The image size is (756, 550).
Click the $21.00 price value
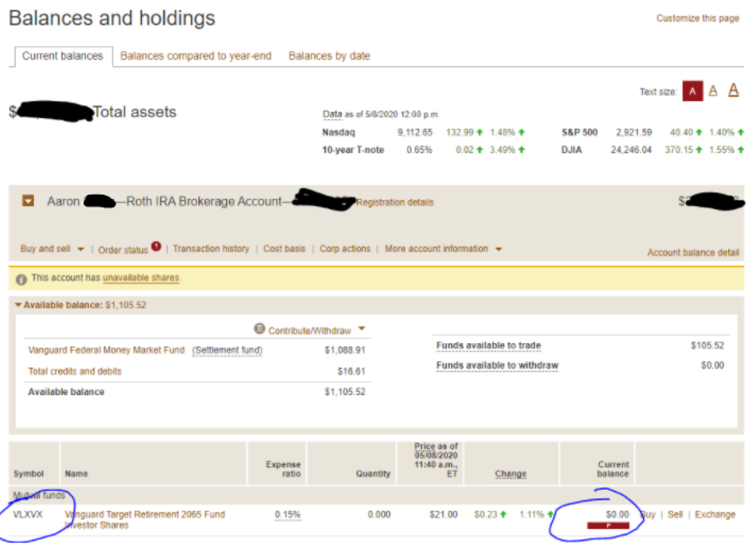pyautogui.click(x=444, y=514)
